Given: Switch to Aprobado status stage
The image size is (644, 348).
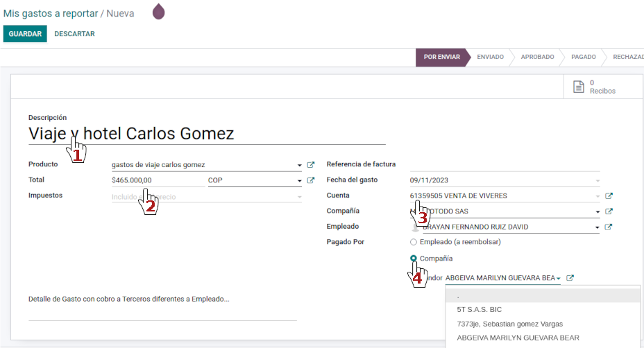Looking at the screenshot, I should click(537, 57).
